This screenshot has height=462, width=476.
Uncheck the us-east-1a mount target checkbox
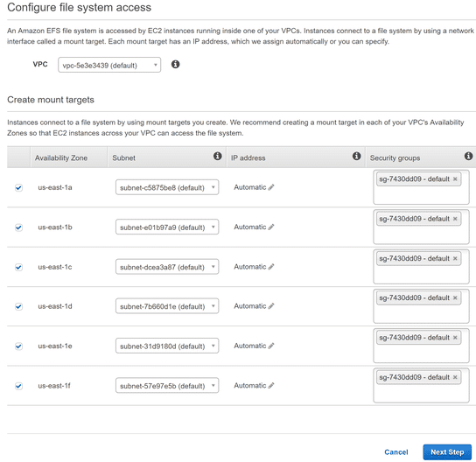pyautogui.click(x=19, y=187)
